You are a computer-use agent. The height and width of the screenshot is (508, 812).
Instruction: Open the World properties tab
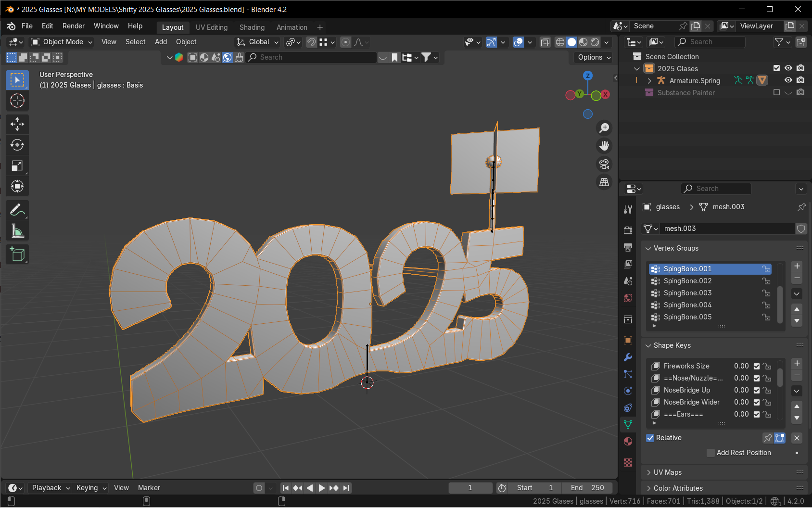click(628, 298)
